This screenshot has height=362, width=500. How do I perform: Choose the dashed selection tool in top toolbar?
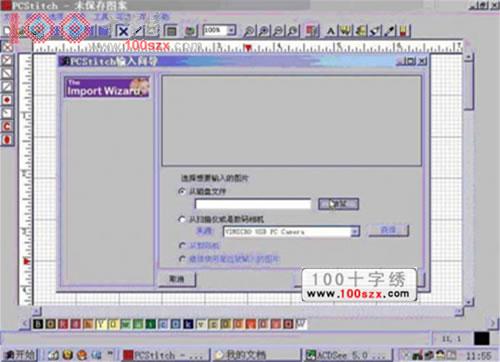coord(152,31)
